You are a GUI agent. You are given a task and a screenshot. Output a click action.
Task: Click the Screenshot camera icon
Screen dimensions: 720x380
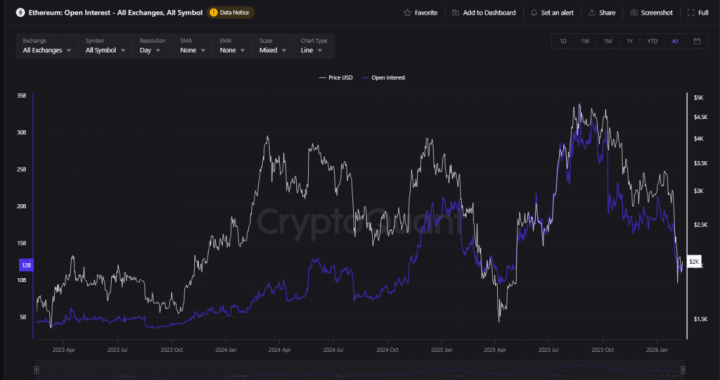coord(634,13)
